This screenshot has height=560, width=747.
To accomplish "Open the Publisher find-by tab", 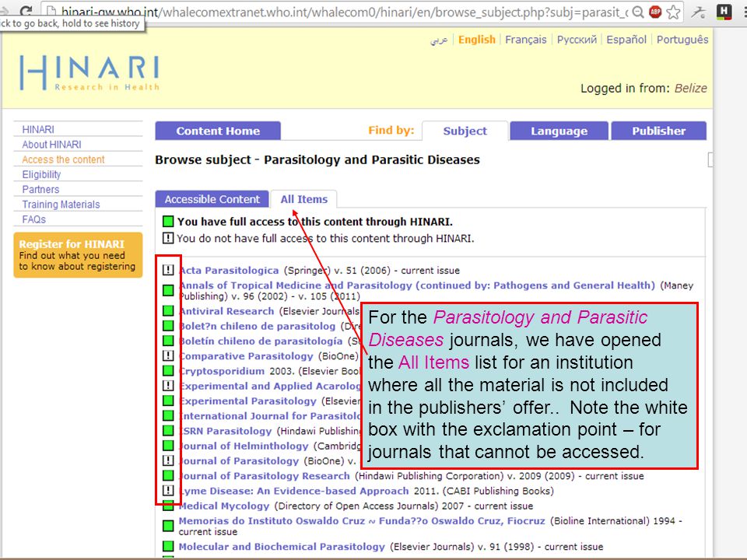I will pyautogui.click(x=659, y=131).
